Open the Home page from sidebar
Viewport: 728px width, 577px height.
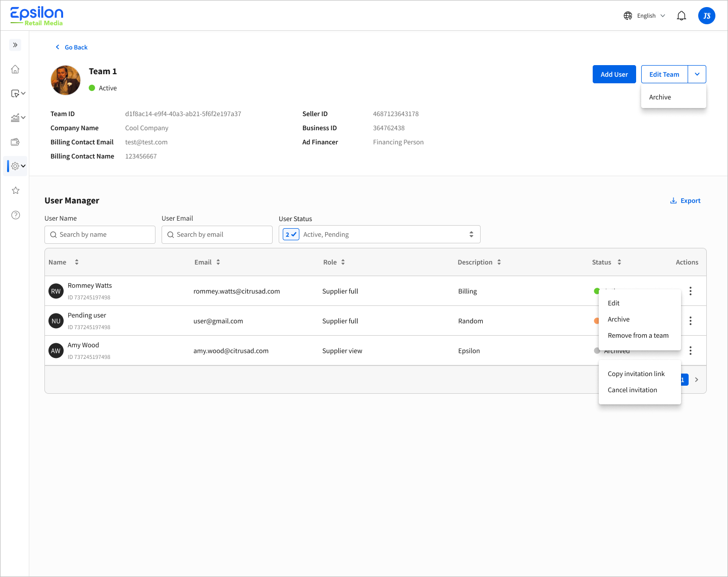coord(15,69)
